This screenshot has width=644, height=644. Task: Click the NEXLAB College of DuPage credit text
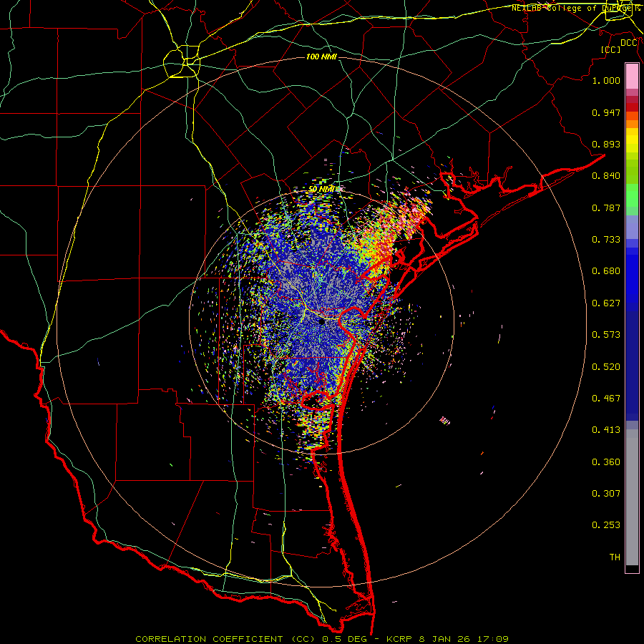[576, 8]
